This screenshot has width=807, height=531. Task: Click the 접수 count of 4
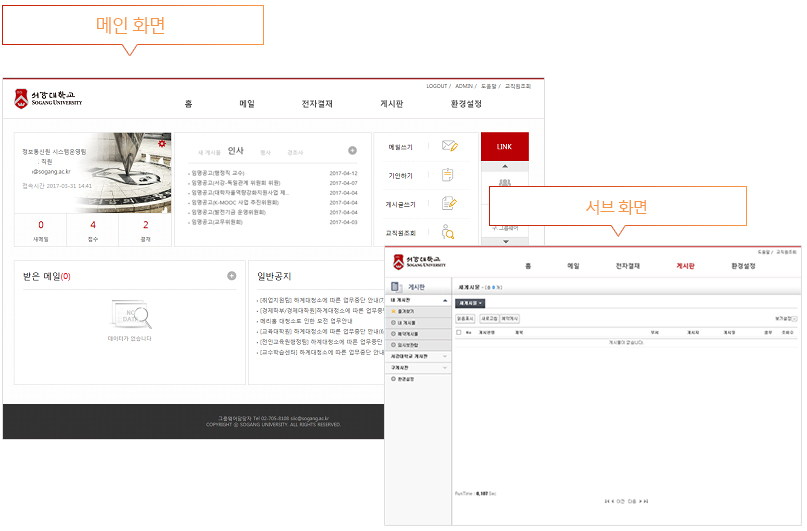(x=93, y=225)
